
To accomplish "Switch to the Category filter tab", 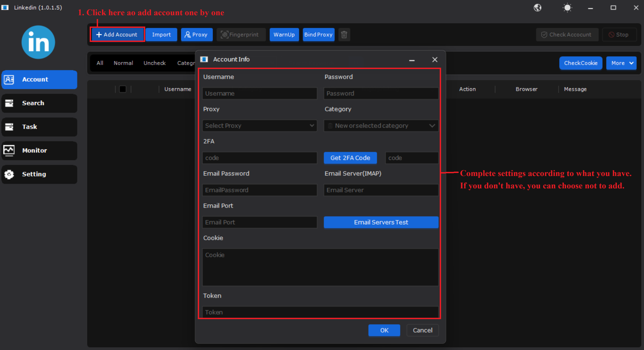I will (x=186, y=63).
